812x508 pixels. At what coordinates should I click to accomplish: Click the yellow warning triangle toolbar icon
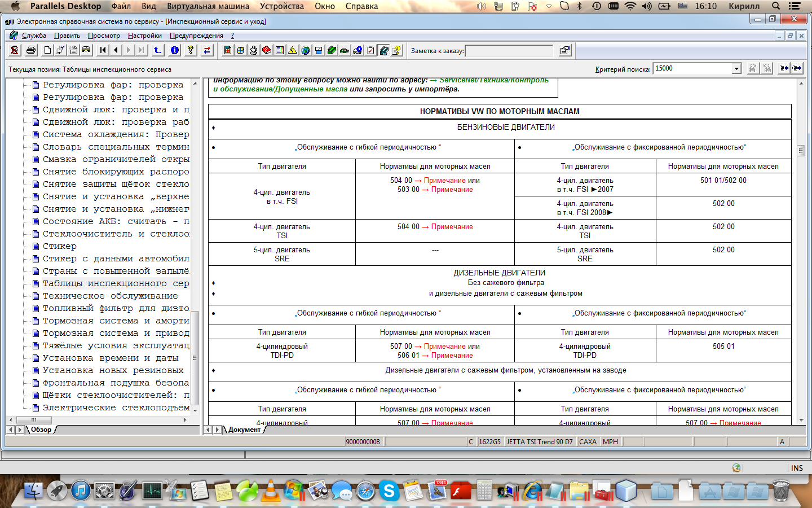(x=292, y=50)
